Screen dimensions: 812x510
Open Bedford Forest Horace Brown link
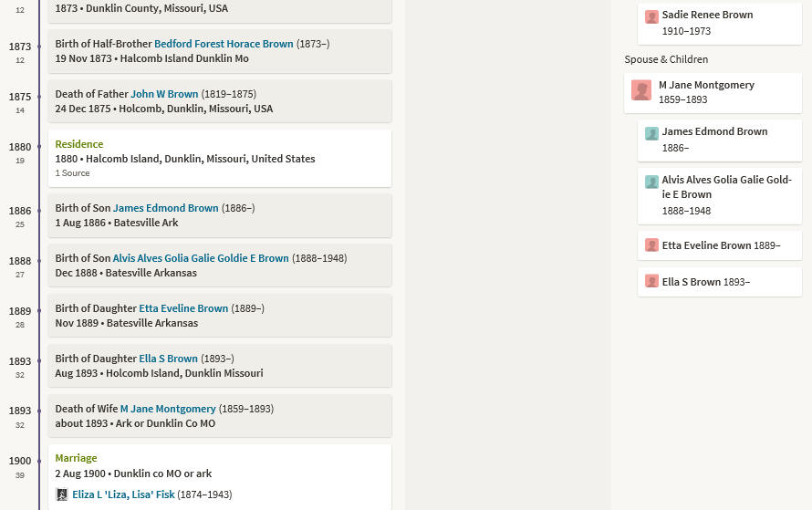point(224,44)
